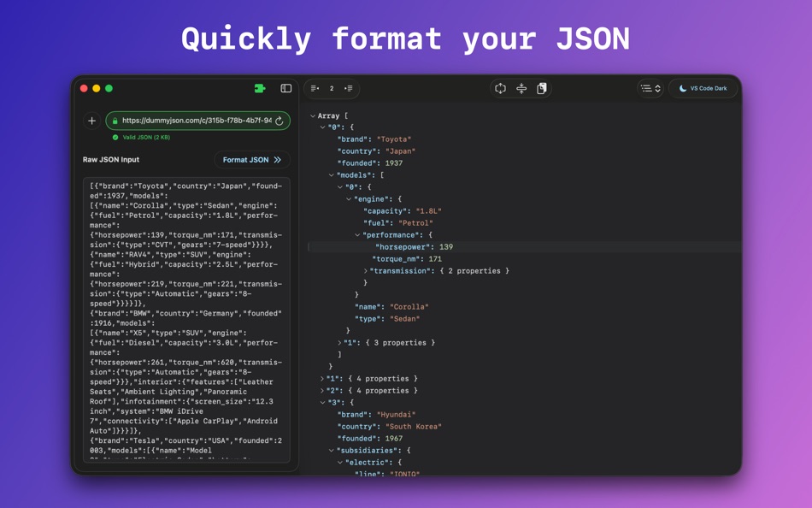Viewport: 812px width, 508px height.
Task: Open the sort options icon near the theme button
Action: (x=650, y=88)
